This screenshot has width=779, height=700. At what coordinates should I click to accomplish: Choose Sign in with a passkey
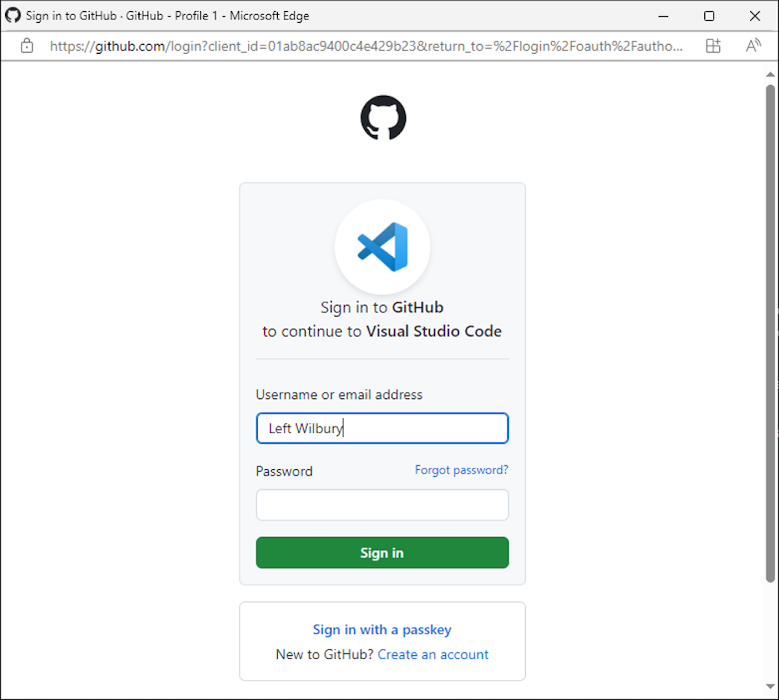click(382, 629)
